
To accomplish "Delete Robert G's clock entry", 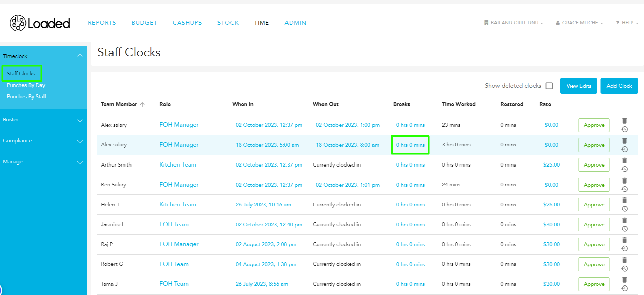I will click(624, 260).
